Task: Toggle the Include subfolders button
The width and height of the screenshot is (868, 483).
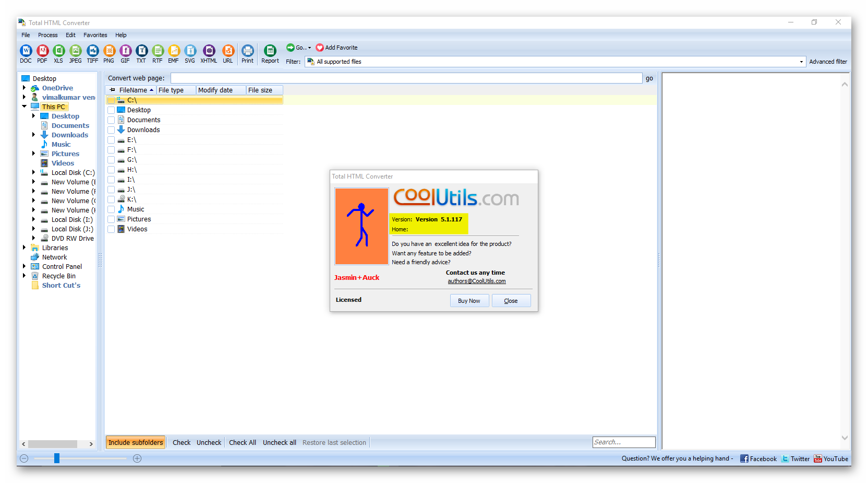Action: point(136,442)
